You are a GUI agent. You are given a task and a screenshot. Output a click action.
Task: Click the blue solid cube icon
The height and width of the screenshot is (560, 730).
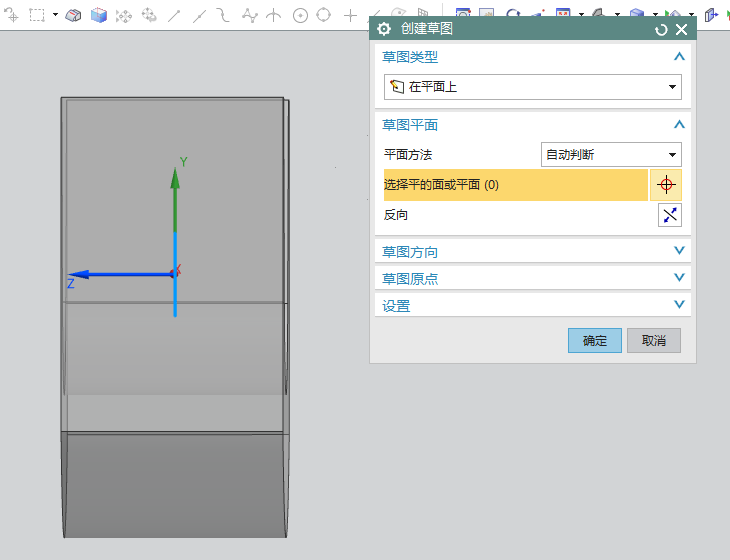click(99, 15)
